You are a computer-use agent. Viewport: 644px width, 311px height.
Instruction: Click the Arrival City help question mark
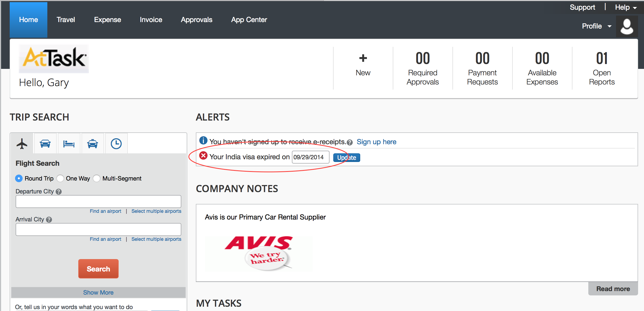[49, 220]
